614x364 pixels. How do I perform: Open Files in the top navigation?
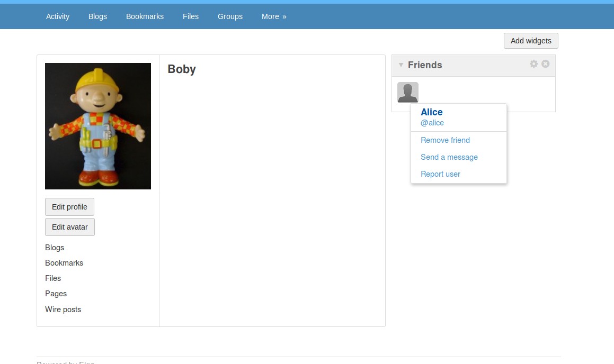(x=191, y=16)
